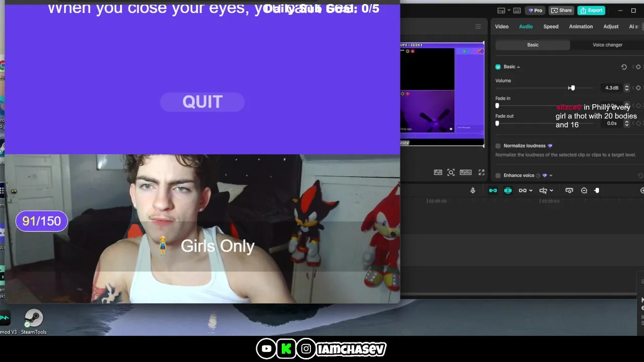Click the record voiceover microphone icon

pyautogui.click(x=472, y=191)
